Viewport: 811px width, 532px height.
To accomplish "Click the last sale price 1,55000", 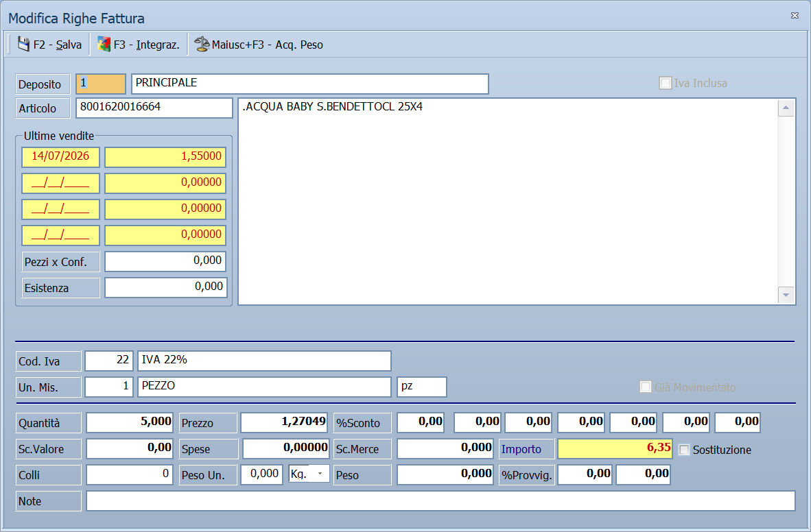I will click(x=165, y=157).
